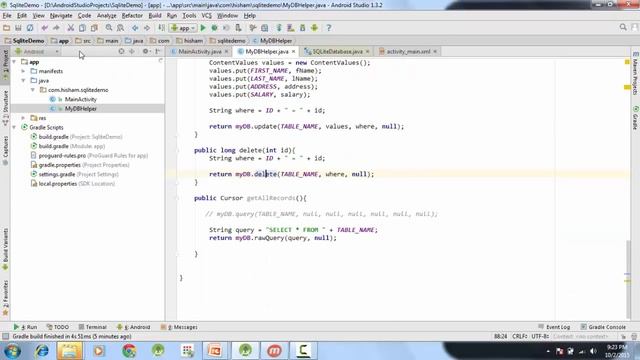The width and height of the screenshot is (640, 360).
Task: Click the Replace icon in toolbar
Action: [120, 28]
